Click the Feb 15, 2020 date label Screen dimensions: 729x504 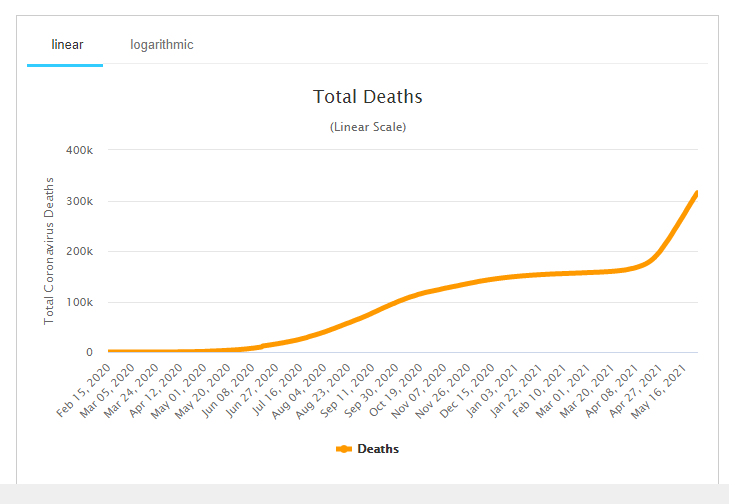(84, 390)
